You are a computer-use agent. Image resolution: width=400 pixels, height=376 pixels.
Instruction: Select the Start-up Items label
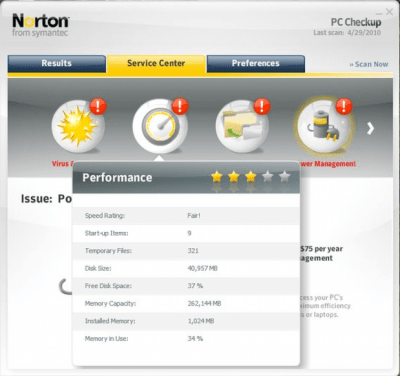click(x=107, y=233)
